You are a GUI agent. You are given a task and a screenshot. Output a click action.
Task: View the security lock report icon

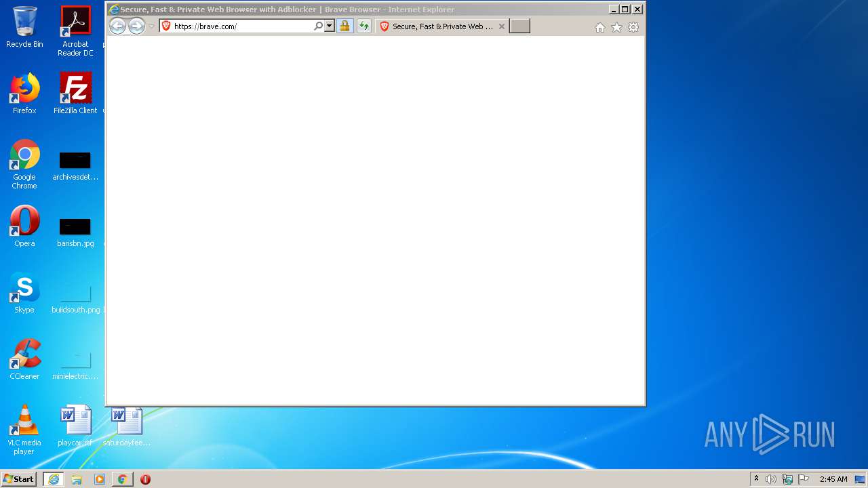344,26
